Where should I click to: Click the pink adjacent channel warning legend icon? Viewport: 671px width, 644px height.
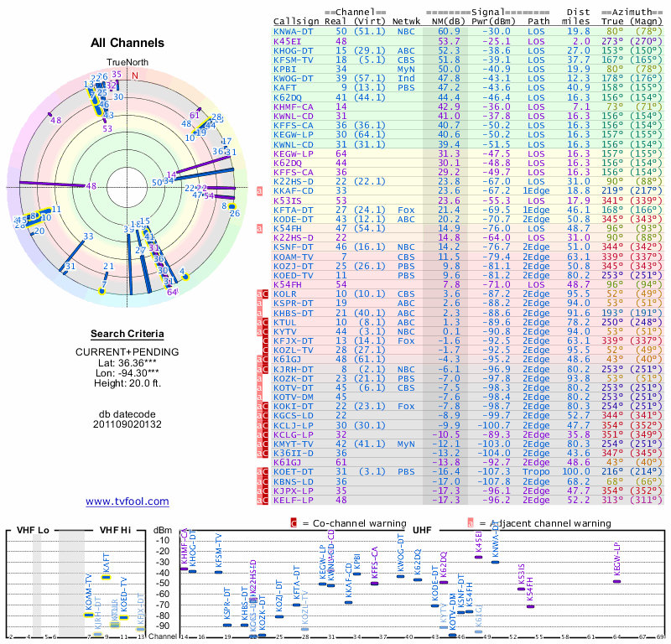pyautogui.click(x=471, y=523)
